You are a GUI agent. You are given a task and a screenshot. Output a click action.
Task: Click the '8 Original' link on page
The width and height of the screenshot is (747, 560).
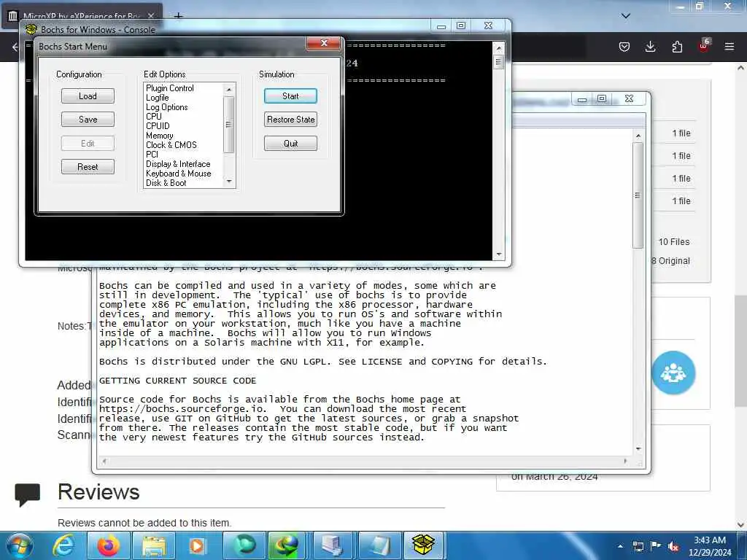click(671, 261)
